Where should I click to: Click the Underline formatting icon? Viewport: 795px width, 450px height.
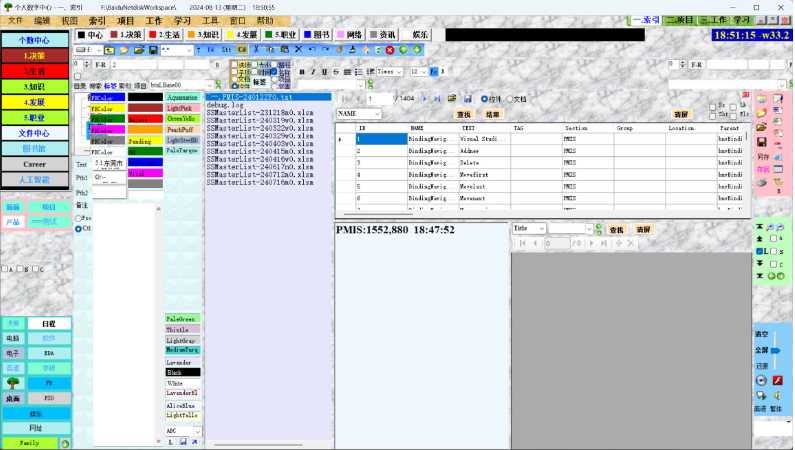(324, 72)
